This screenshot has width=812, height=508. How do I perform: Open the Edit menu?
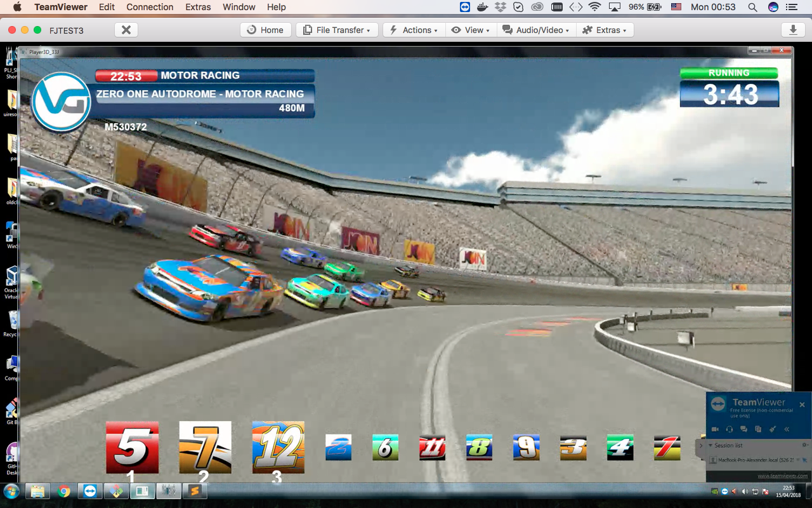[107, 7]
